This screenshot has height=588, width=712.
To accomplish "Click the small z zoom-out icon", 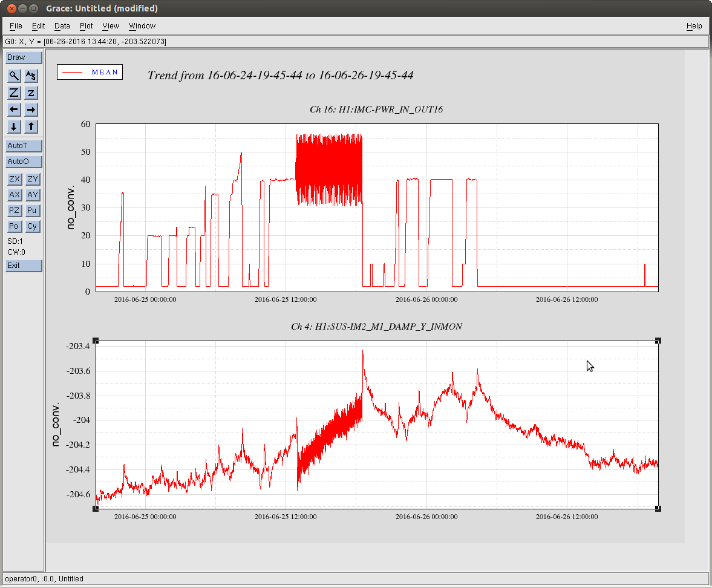I will coord(31,93).
